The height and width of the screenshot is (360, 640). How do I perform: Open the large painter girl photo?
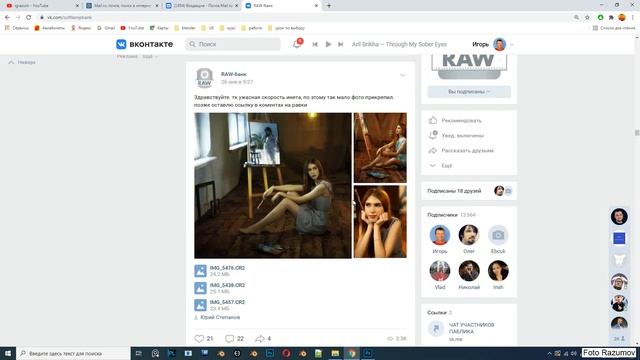pos(273,185)
